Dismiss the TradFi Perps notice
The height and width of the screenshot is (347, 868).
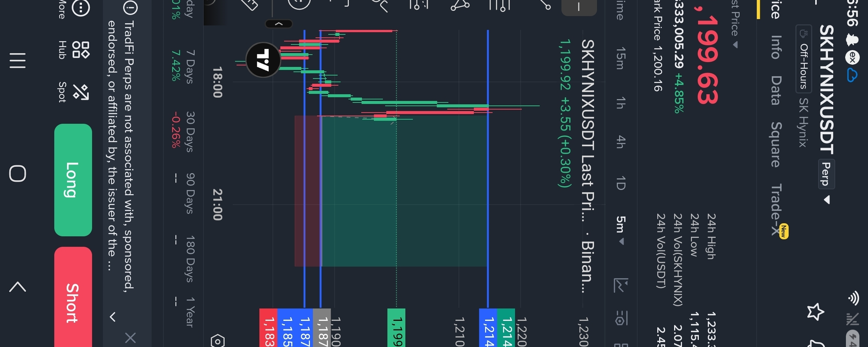click(x=130, y=338)
